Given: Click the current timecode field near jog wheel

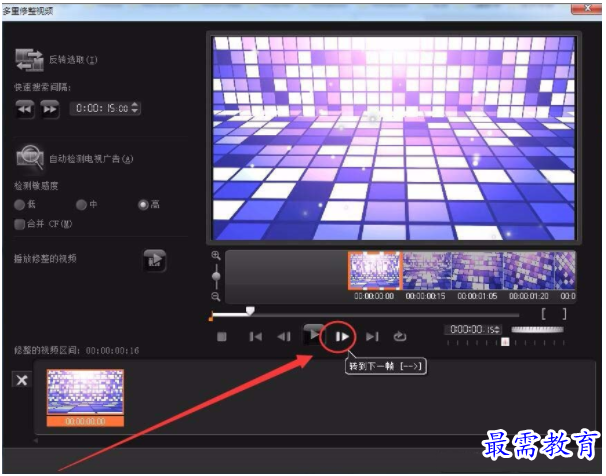Looking at the screenshot, I should coord(473,330).
